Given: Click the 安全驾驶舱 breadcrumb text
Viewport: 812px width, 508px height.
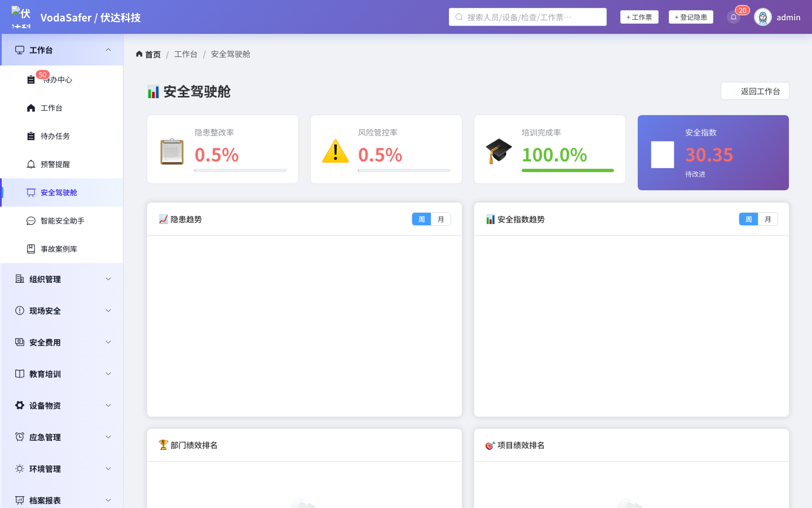Looking at the screenshot, I should (x=231, y=54).
